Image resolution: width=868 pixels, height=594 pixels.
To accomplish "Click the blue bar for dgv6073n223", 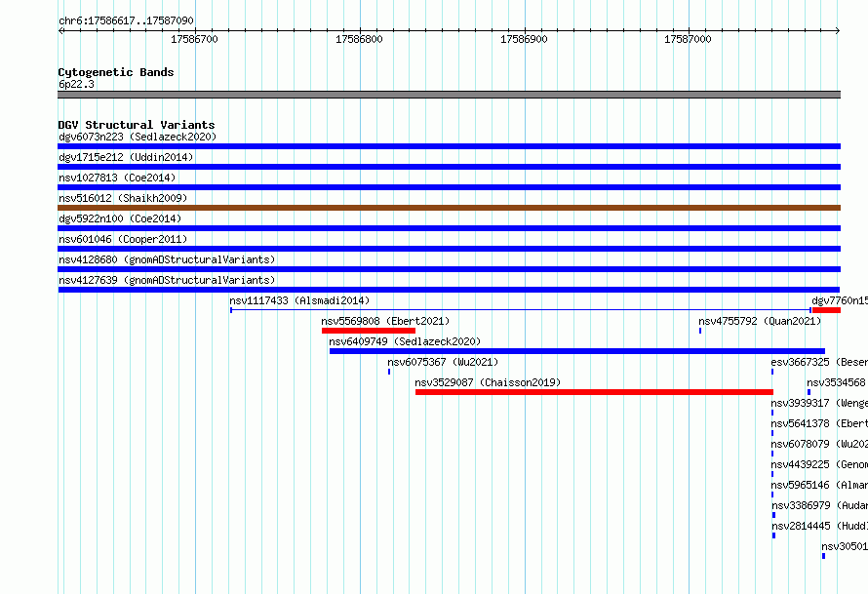I will click(449, 146).
